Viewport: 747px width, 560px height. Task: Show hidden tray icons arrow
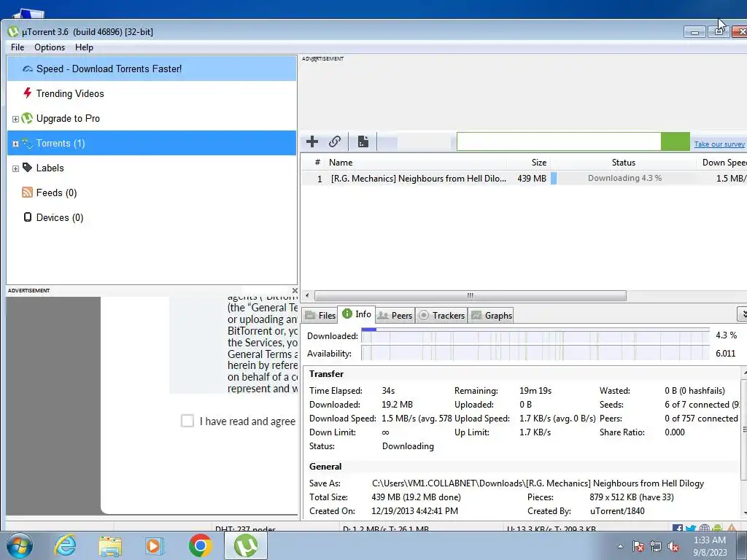[620, 546]
